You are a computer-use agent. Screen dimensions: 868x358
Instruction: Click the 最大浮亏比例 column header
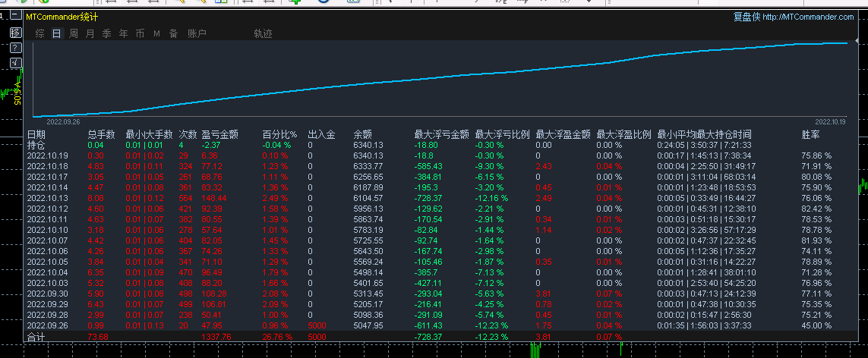pyautogui.click(x=503, y=134)
